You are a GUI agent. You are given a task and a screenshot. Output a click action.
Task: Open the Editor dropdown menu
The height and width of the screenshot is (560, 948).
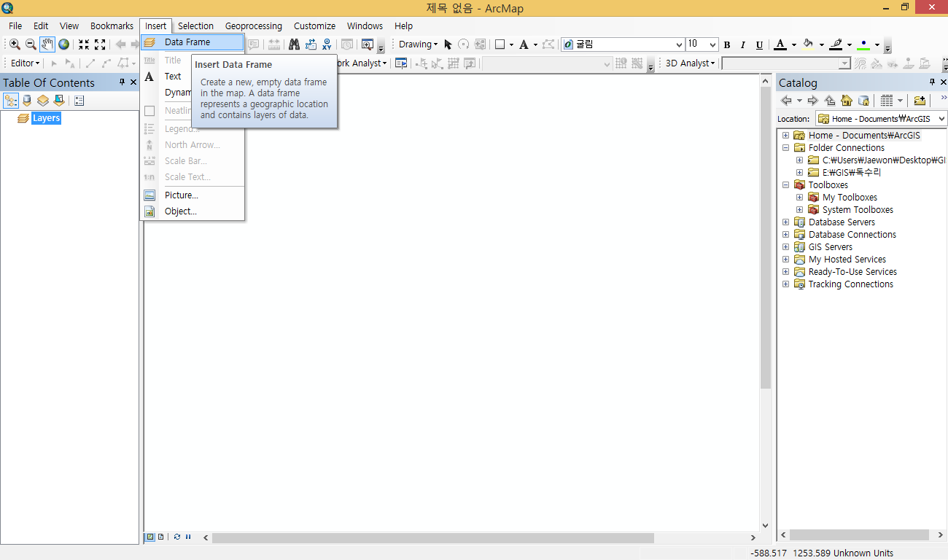(x=25, y=63)
